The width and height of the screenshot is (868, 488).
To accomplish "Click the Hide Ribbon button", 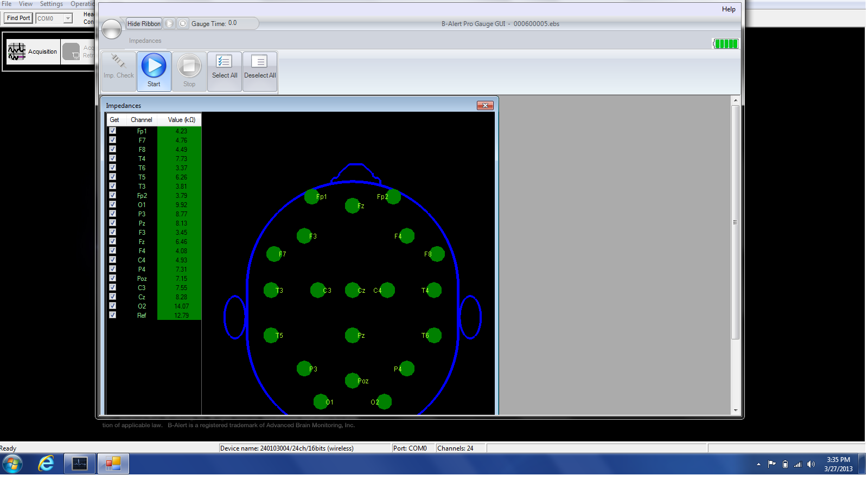I will [x=144, y=24].
